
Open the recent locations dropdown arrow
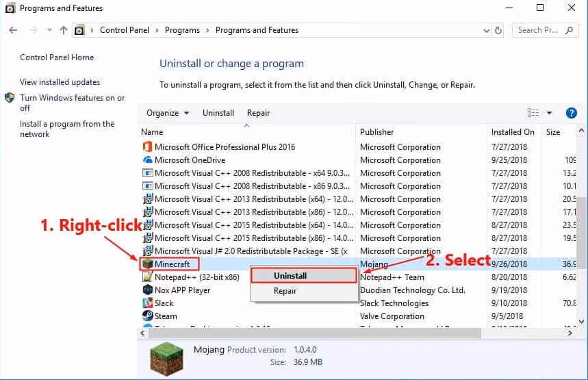pos(49,30)
